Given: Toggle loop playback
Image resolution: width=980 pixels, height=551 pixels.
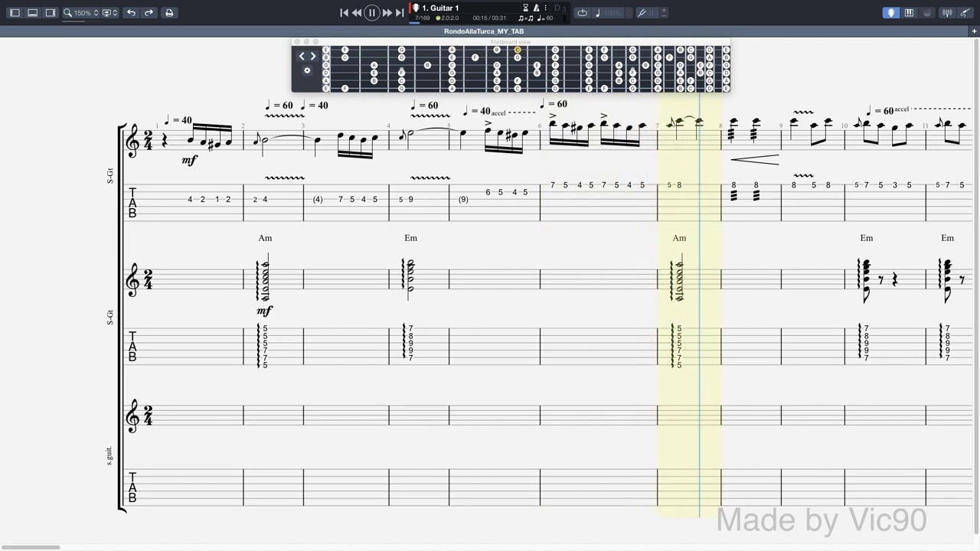Looking at the screenshot, I should click(582, 12).
